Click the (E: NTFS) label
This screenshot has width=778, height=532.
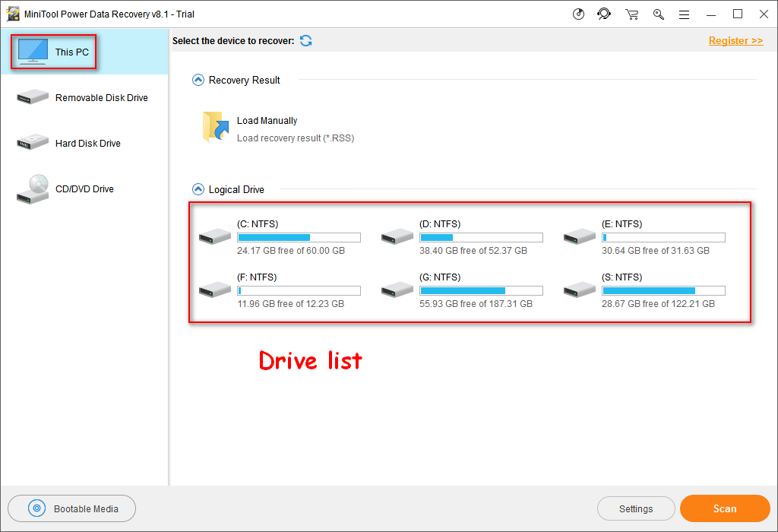click(621, 223)
